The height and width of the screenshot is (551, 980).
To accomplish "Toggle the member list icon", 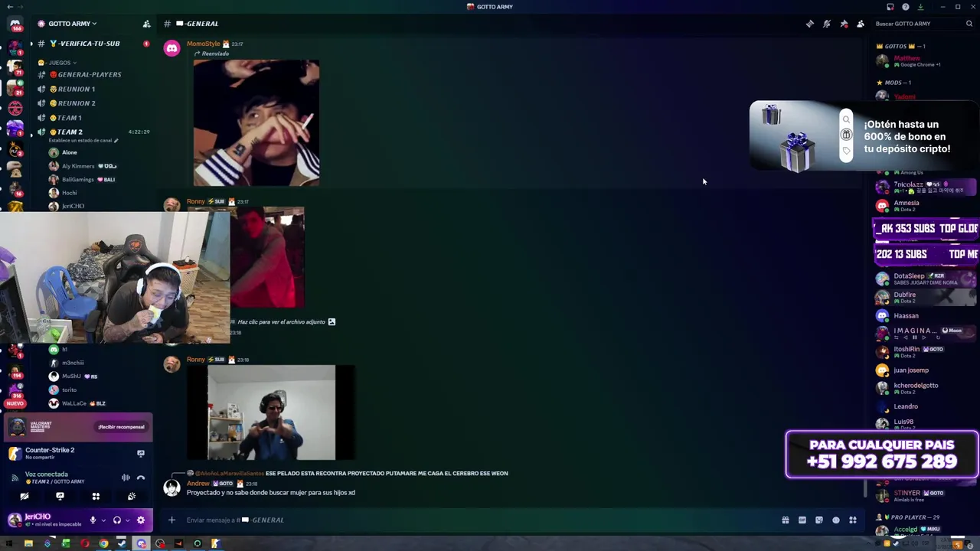I will pos(861,24).
